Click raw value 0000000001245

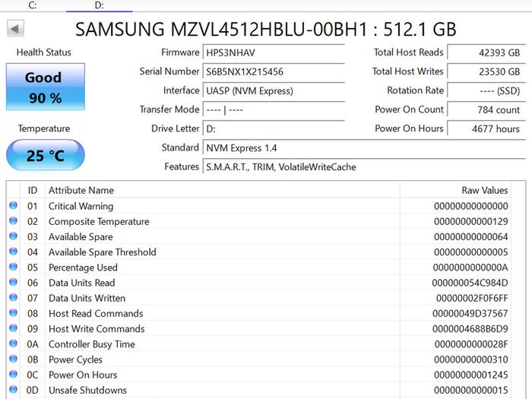(471, 375)
